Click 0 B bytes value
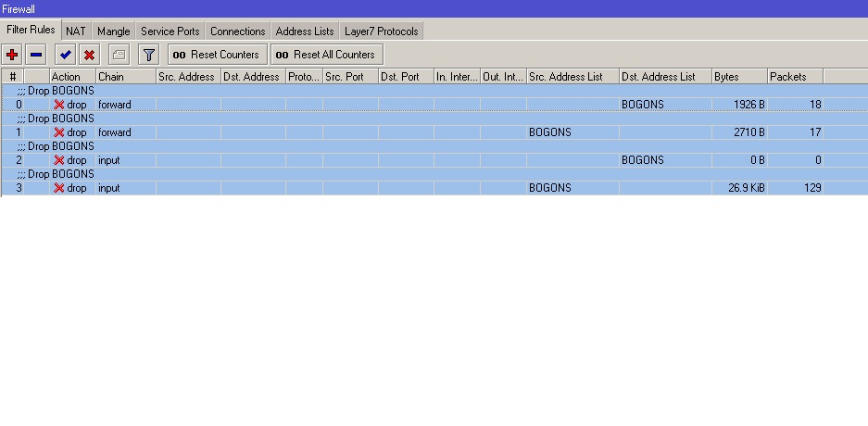This screenshot has width=868, height=426. tap(758, 160)
